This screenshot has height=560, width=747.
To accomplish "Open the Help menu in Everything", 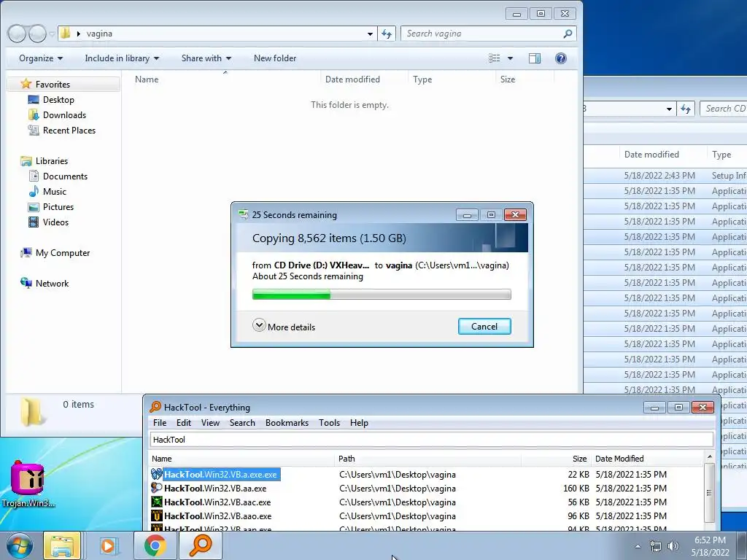I will point(359,423).
